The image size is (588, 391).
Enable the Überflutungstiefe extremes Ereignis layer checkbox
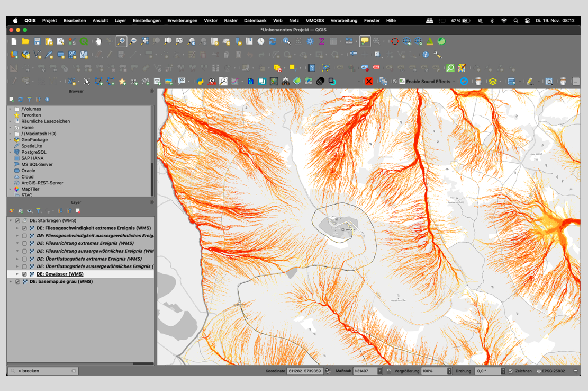point(24,259)
